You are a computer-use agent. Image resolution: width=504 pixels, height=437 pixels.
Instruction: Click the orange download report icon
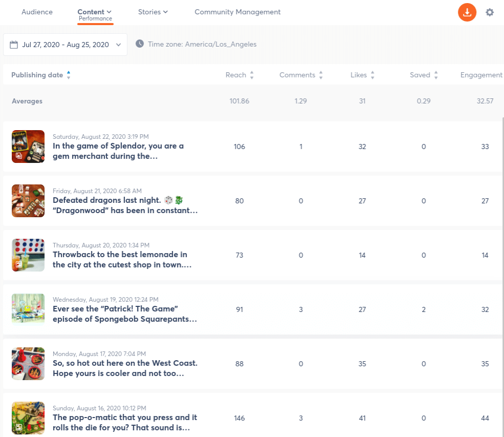pyautogui.click(x=467, y=13)
